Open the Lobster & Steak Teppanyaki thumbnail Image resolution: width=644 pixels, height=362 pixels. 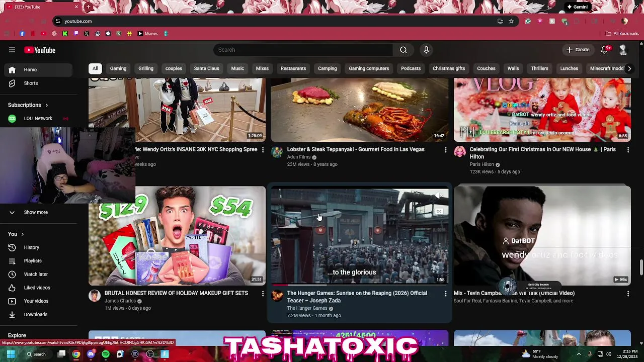(x=360, y=110)
